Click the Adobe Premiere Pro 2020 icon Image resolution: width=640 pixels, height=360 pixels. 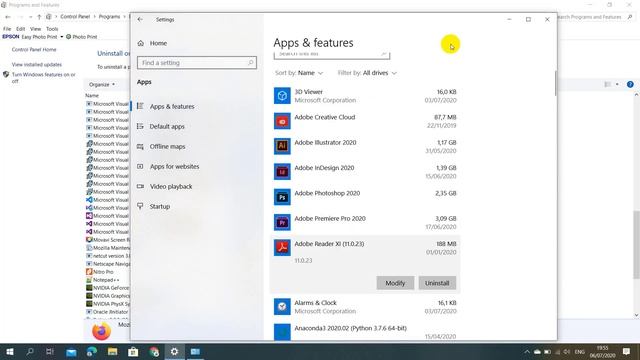(282, 222)
